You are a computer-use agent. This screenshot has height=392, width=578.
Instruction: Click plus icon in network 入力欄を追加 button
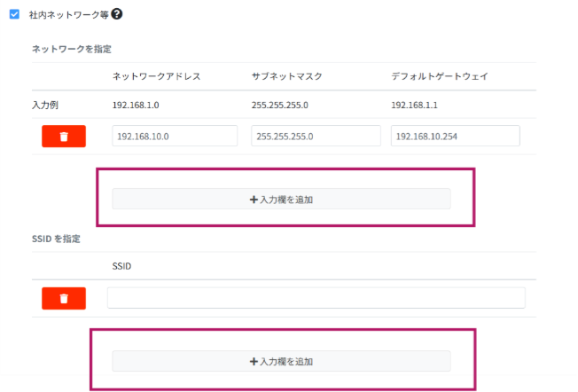click(x=254, y=200)
